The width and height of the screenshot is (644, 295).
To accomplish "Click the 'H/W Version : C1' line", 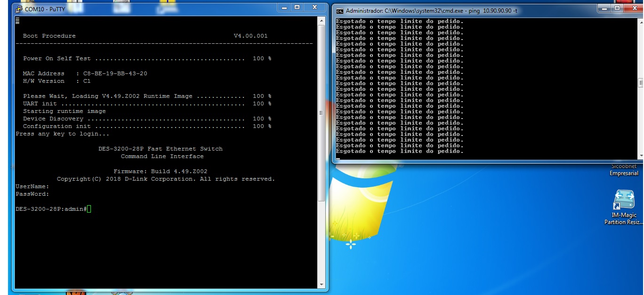I will point(57,81).
